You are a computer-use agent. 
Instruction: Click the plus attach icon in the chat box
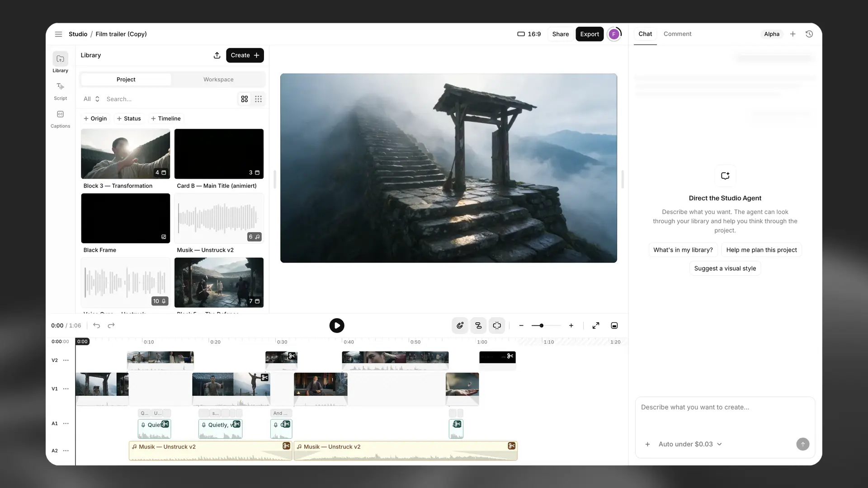click(x=647, y=444)
